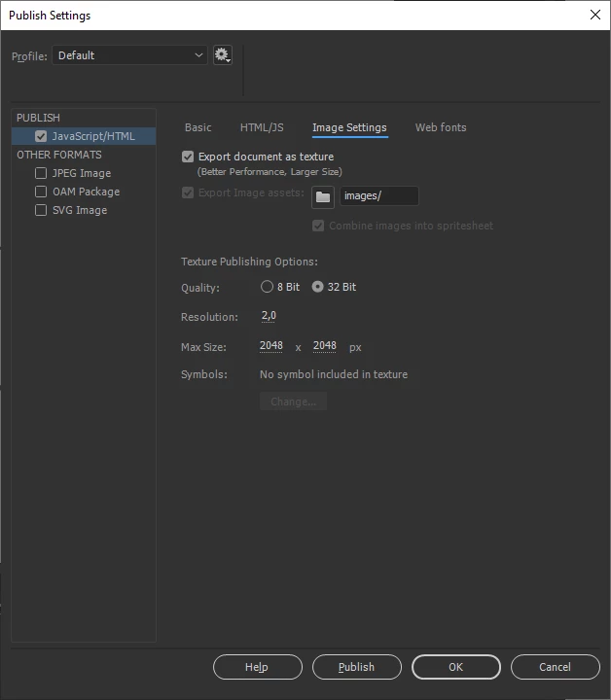This screenshot has height=700, width=611.
Task: Enable SVG Image format checkbox
Action: click(41, 210)
